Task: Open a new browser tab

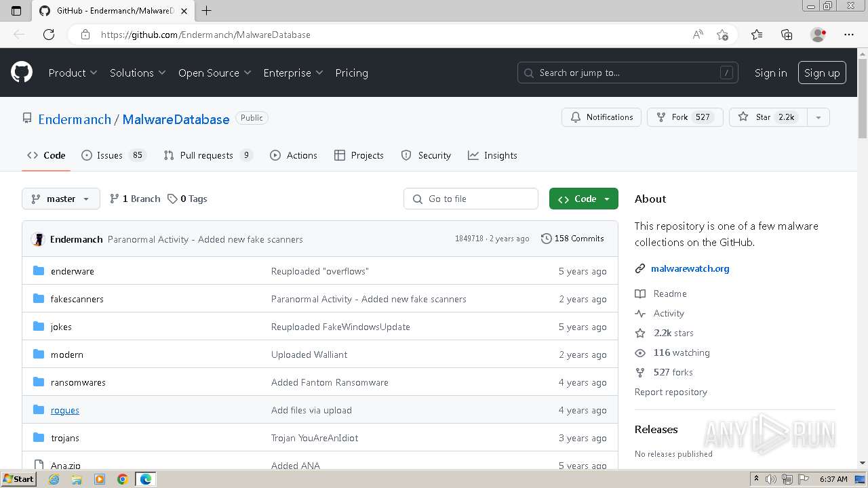Action: (x=207, y=10)
